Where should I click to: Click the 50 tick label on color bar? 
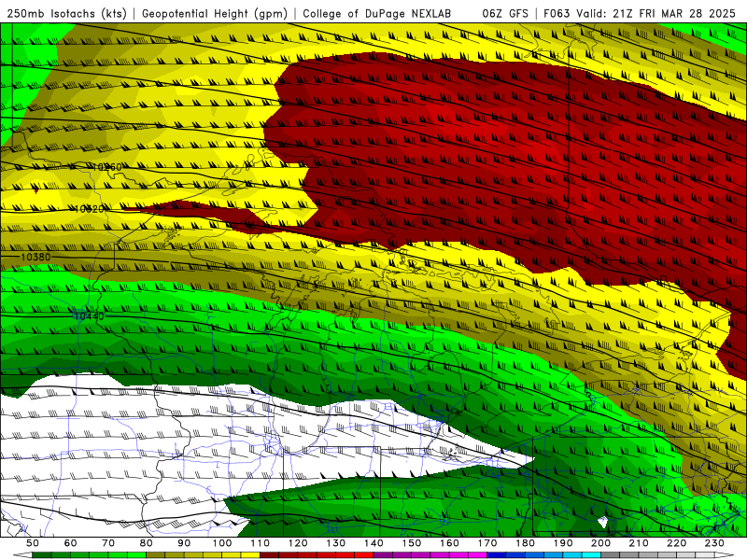coord(33,543)
